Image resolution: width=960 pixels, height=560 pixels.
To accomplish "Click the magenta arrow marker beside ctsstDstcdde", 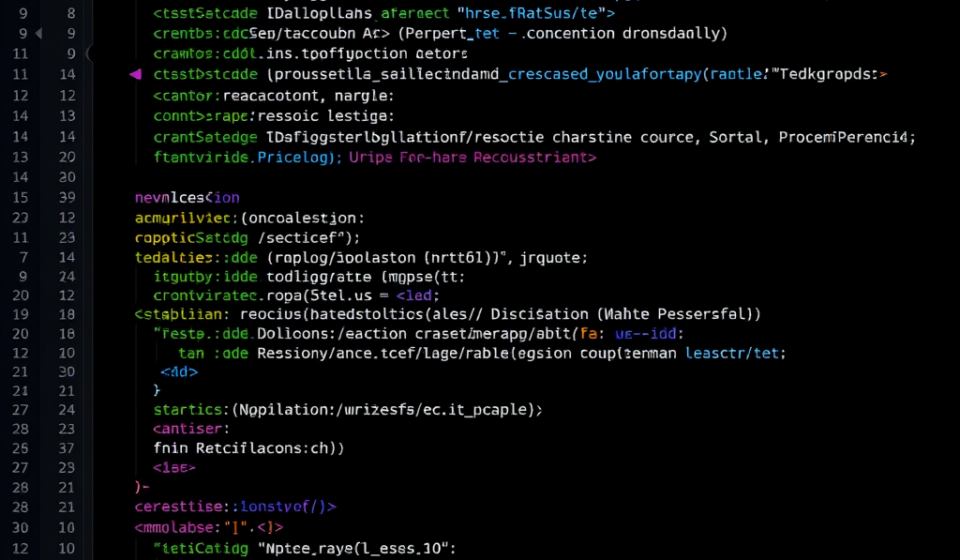I will click(135, 74).
